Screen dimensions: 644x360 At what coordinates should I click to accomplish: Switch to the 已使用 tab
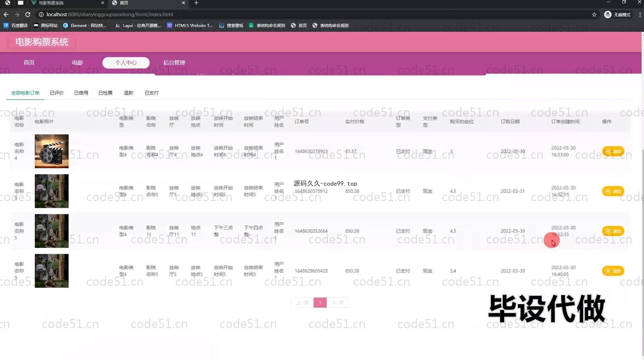[81, 93]
